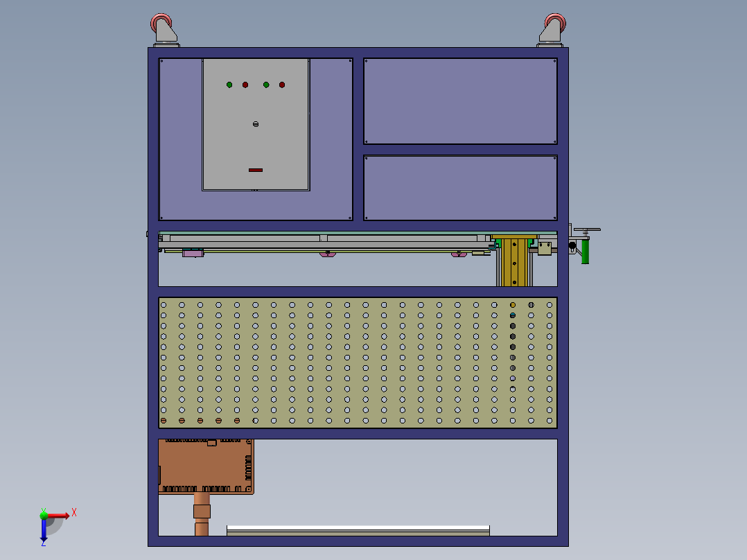
Task: Select the pink bracket under the slide rail's left end
Action: (x=193, y=254)
